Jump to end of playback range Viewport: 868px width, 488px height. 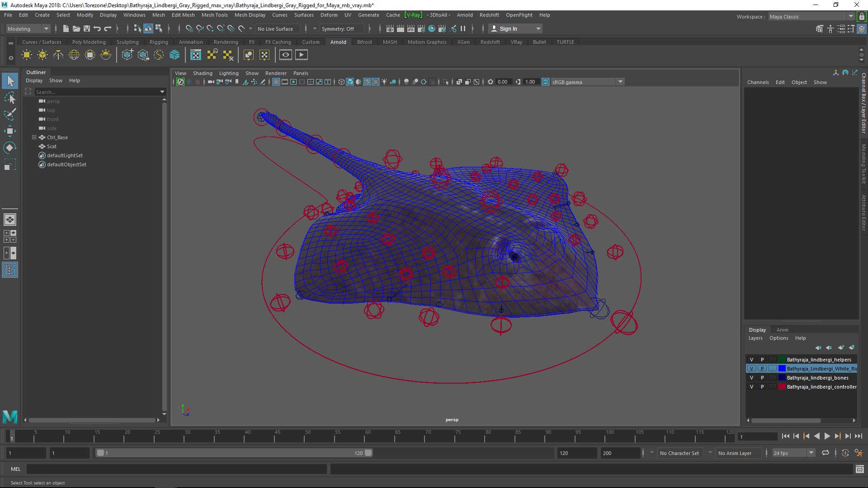859,436
